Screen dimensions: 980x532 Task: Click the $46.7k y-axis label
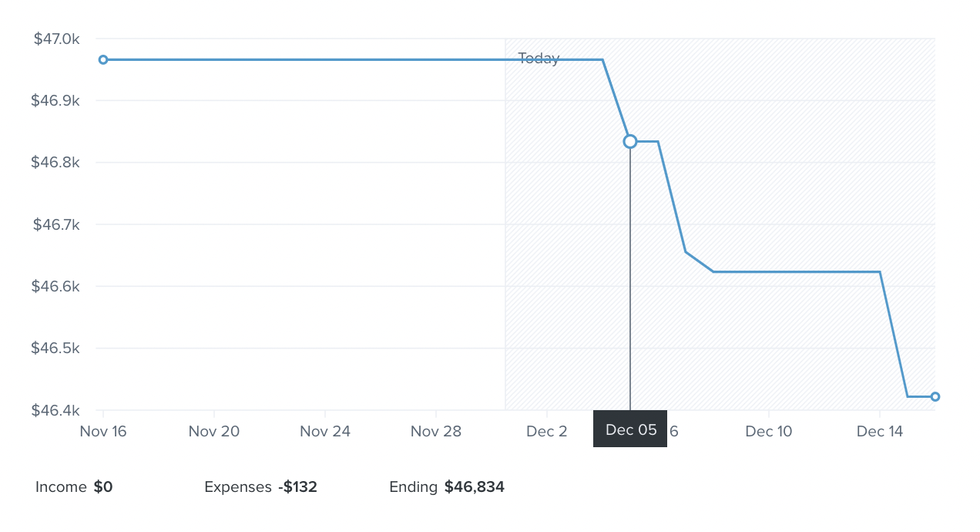[x=56, y=224]
